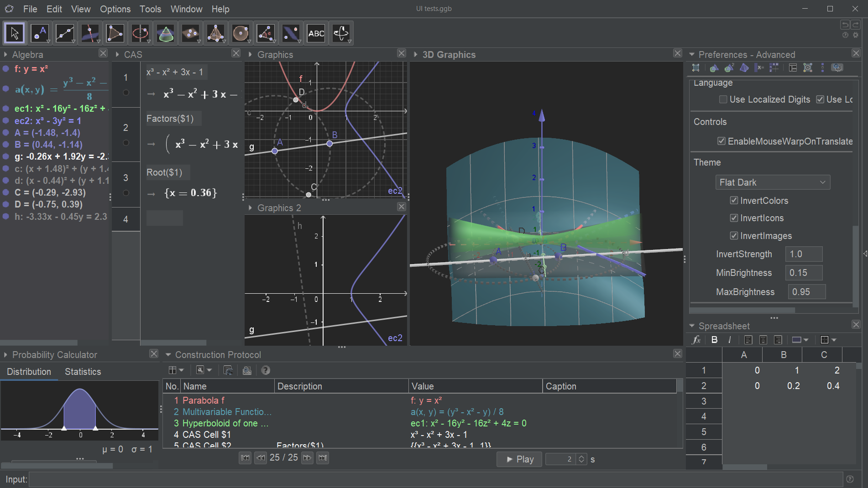This screenshot has width=868, height=488.
Task: Toggle visibility of parabola f in Algebra
Action: tap(6, 69)
